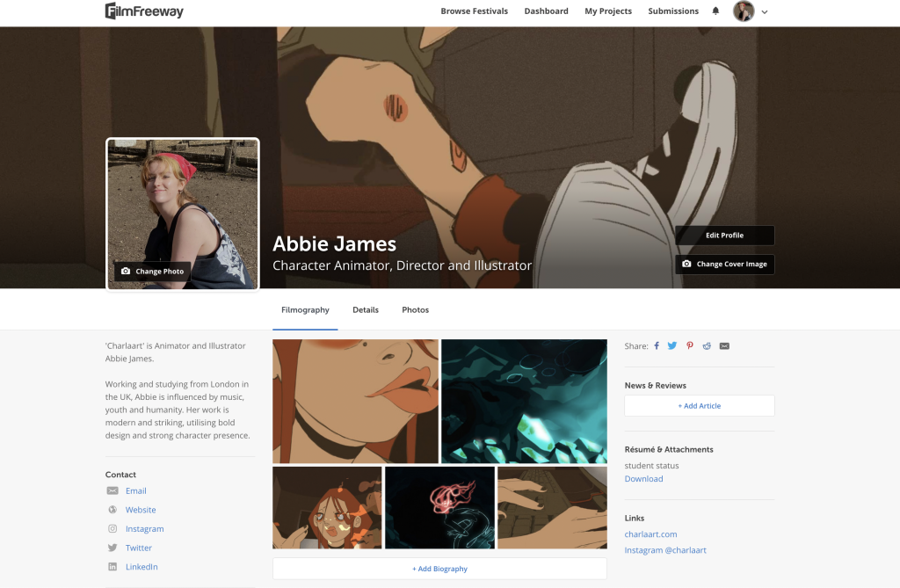Click the Add Biography button
The height and width of the screenshot is (588, 900).
[x=439, y=569]
